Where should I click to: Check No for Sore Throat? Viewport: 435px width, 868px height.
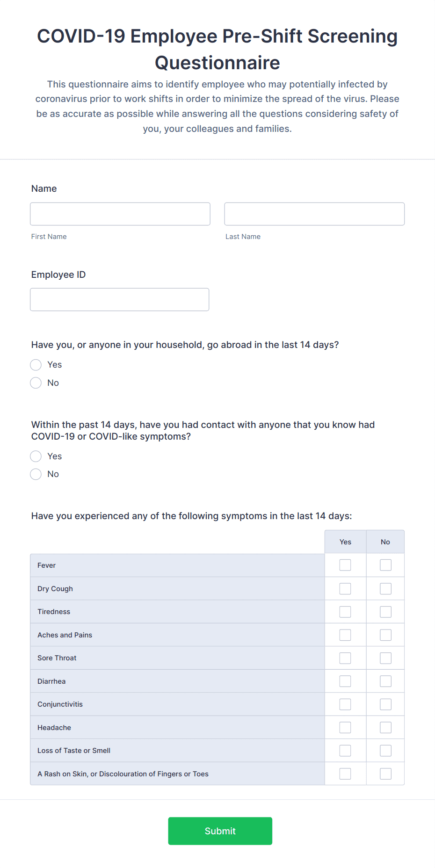(x=385, y=658)
